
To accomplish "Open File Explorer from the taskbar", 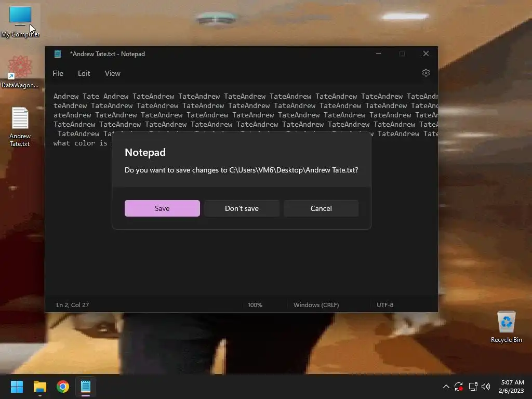I will click(39, 387).
